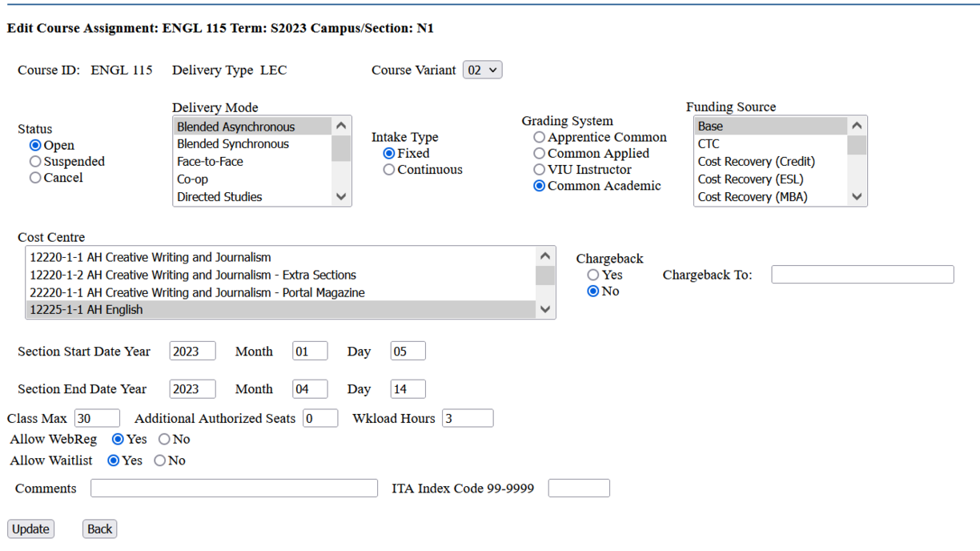The height and width of the screenshot is (551, 980).
Task: Enable Chargeback with Yes option
Action: click(592, 275)
